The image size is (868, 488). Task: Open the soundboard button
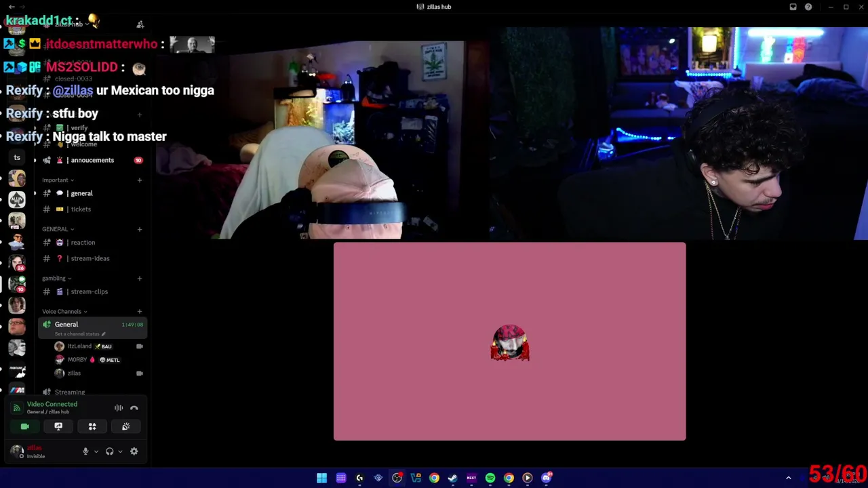click(x=126, y=426)
